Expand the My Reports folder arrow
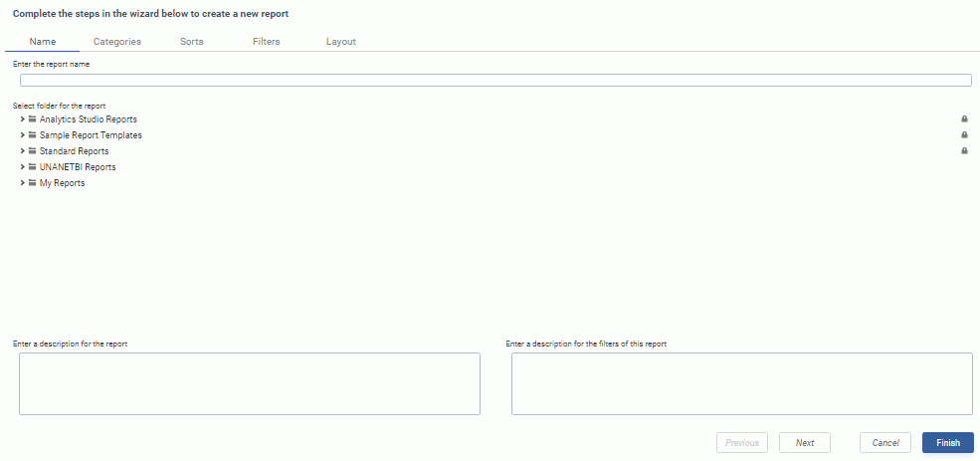 click(x=23, y=183)
